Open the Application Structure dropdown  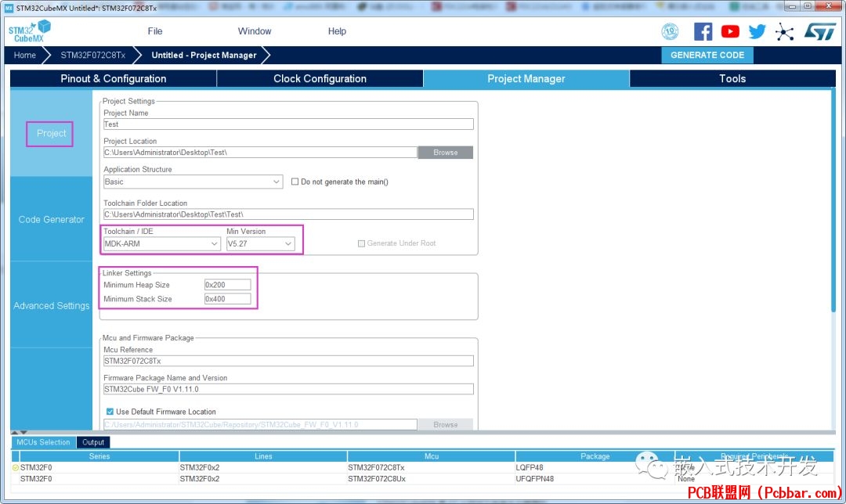[x=193, y=182]
